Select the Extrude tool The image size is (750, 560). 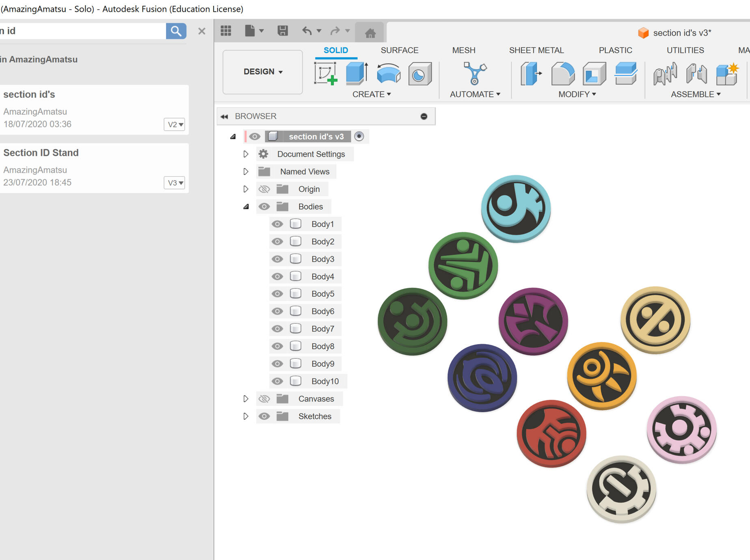357,73
